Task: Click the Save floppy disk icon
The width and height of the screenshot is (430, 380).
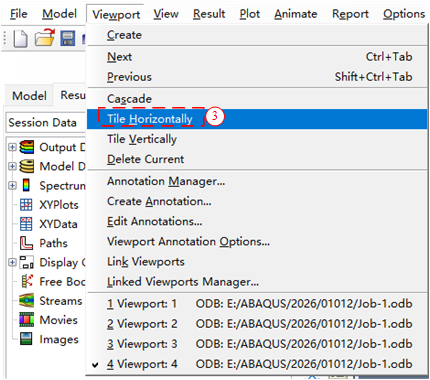Action: (x=68, y=38)
